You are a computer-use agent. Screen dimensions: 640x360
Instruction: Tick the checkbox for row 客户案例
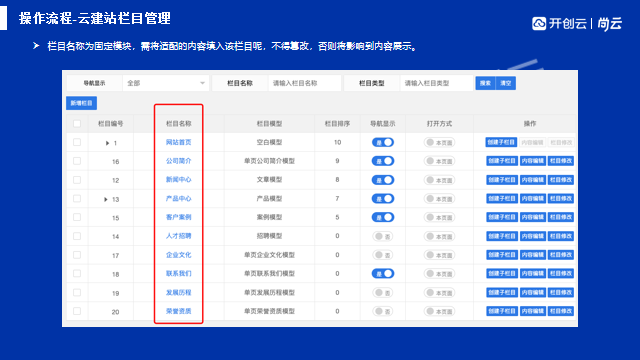click(77, 217)
